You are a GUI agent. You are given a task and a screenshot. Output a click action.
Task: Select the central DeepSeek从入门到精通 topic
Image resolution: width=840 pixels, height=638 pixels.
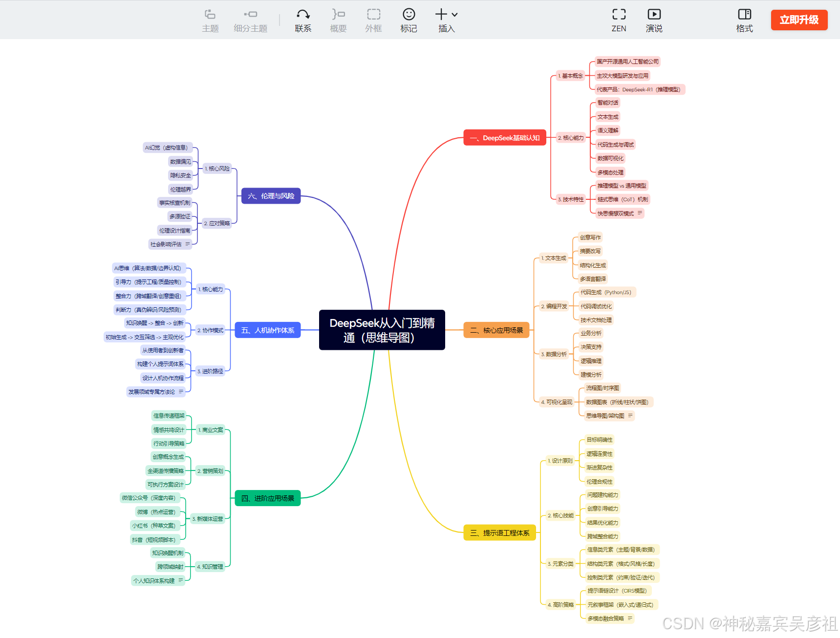click(x=382, y=330)
